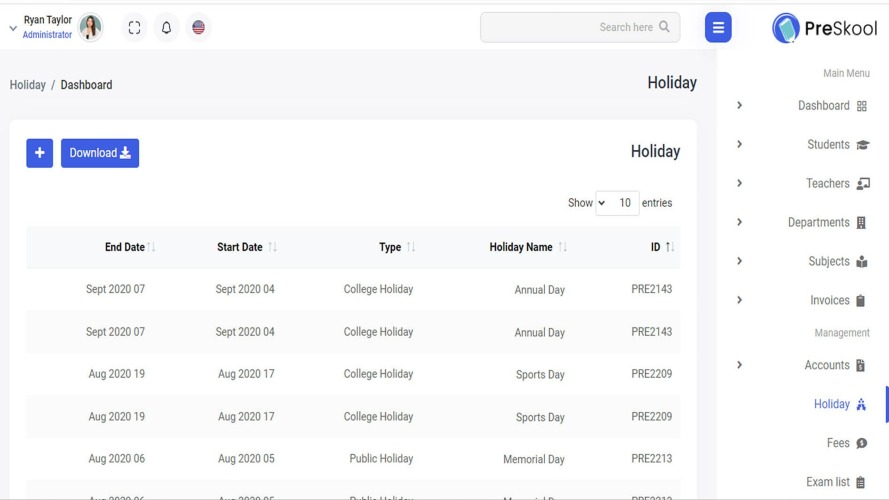The width and height of the screenshot is (889, 500).
Task: Click the Departments building icon
Action: 861,222
